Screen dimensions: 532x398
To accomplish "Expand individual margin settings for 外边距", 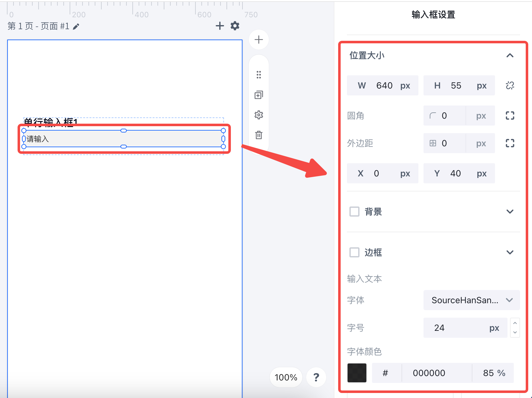I will 510,143.
